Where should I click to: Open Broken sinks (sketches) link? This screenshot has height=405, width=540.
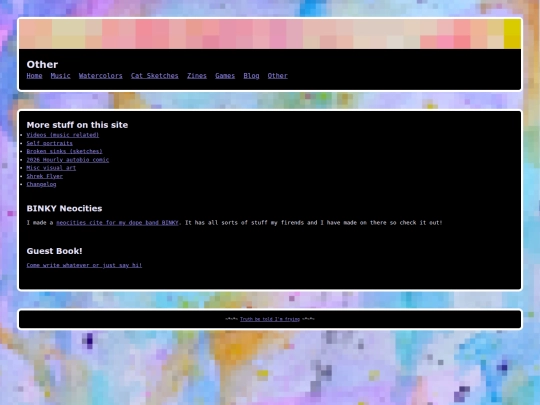pos(64,151)
